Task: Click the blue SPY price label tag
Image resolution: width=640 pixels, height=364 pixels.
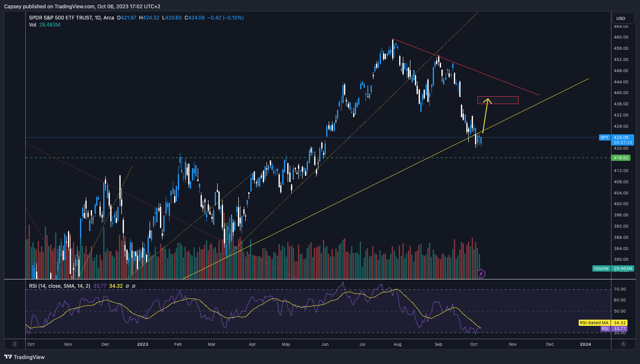Action: click(604, 138)
